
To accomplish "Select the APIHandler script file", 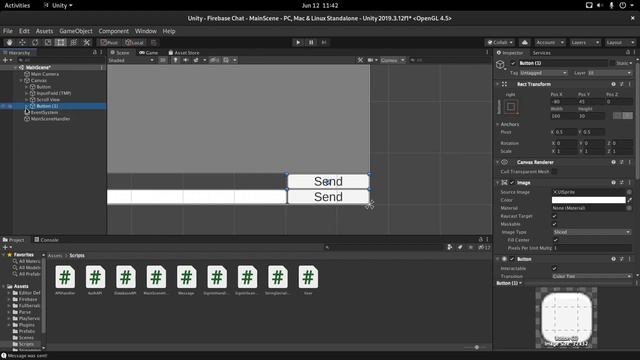I will coord(65,280).
